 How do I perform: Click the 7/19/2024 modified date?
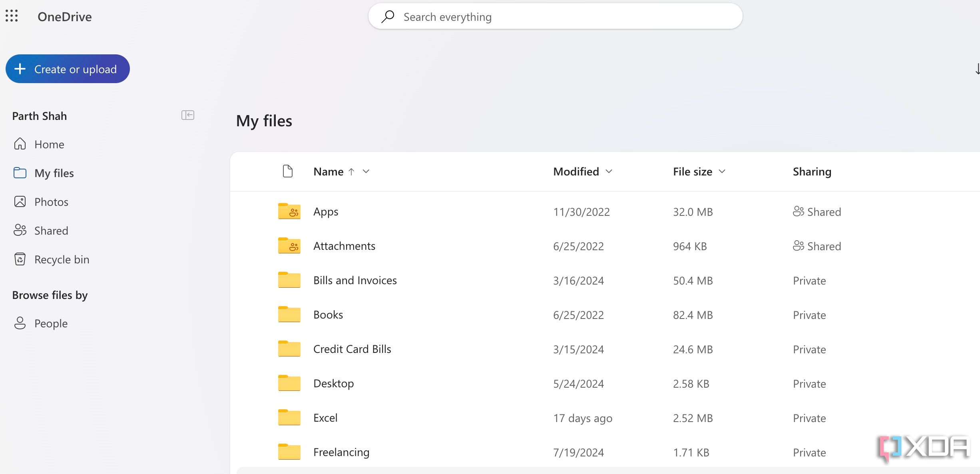tap(578, 452)
